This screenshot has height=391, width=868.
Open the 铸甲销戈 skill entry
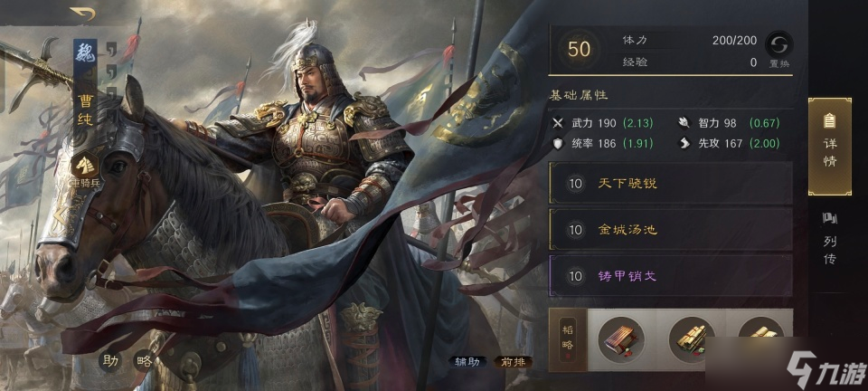[670, 275]
